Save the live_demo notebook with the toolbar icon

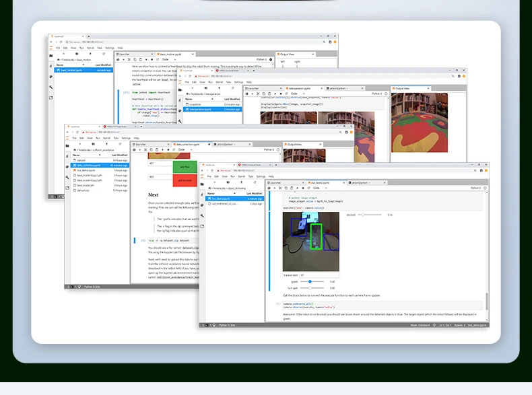271,188
